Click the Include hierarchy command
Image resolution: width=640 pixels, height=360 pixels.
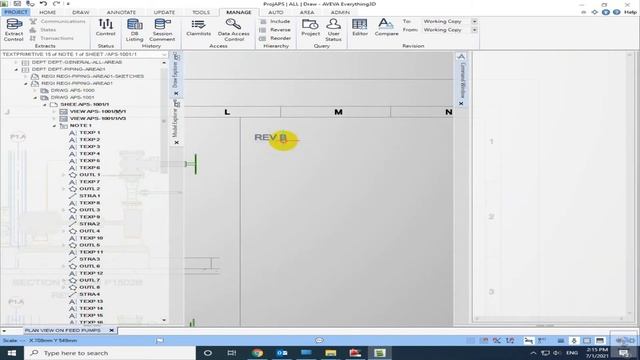(x=275, y=21)
